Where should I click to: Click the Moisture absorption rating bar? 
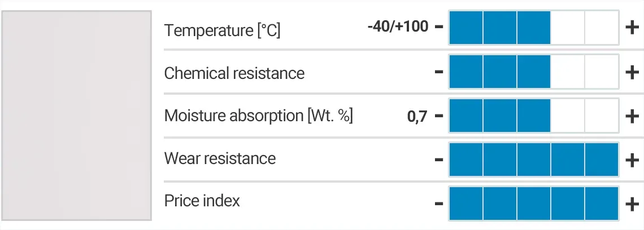pyautogui.click(x=534, y=116)
